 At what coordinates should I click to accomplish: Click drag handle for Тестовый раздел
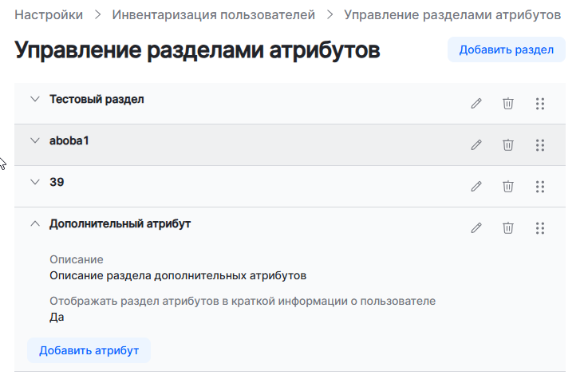pyautogui.click(x=540, y=103)
